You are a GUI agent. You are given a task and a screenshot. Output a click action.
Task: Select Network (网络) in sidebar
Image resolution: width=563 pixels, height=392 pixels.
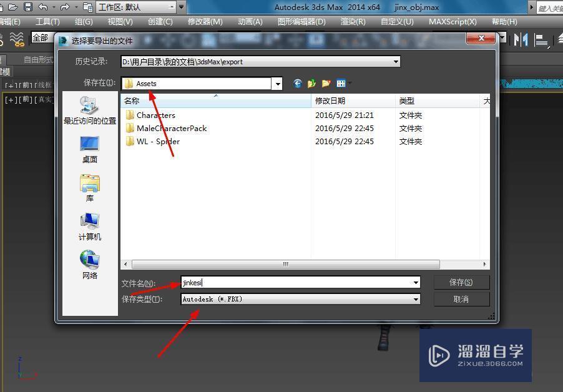(90, 265)
